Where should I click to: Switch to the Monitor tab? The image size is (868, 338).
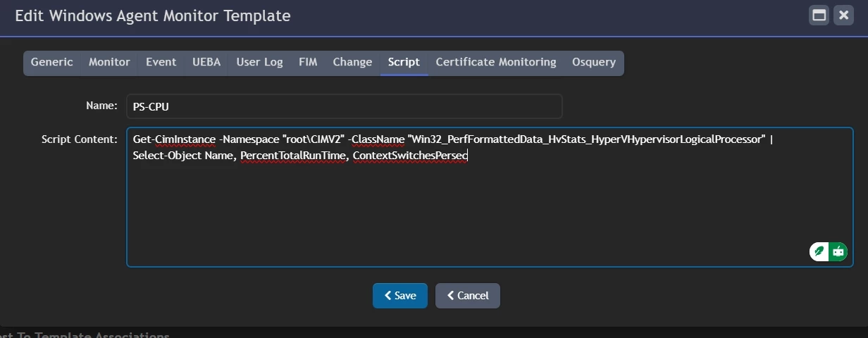point(109,62)
